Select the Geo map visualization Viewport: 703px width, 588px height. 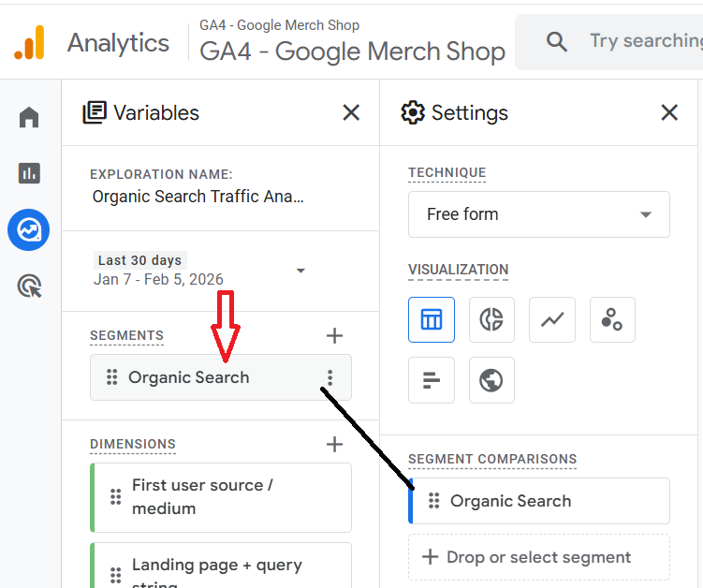click(491, 380)
